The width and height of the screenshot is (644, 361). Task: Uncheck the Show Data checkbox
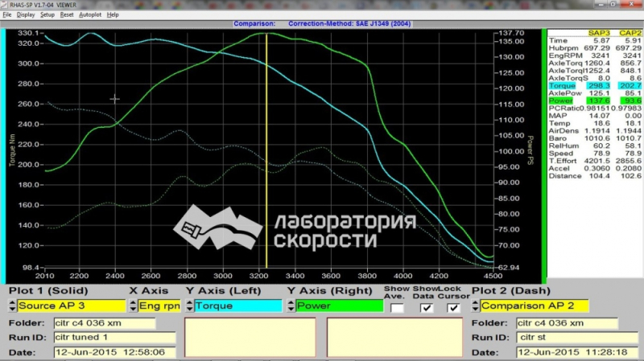[427, 308]
